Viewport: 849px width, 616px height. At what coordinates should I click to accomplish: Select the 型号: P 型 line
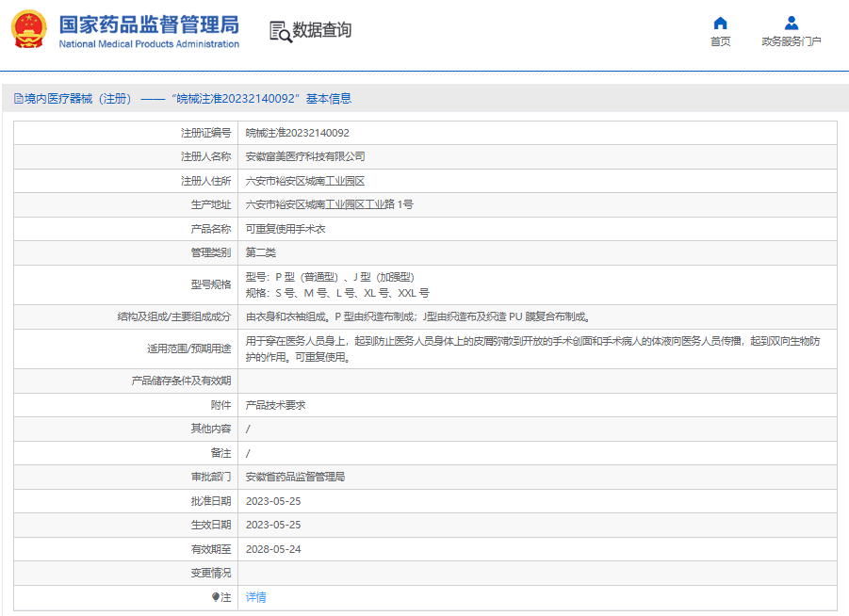tap(330, 277)
